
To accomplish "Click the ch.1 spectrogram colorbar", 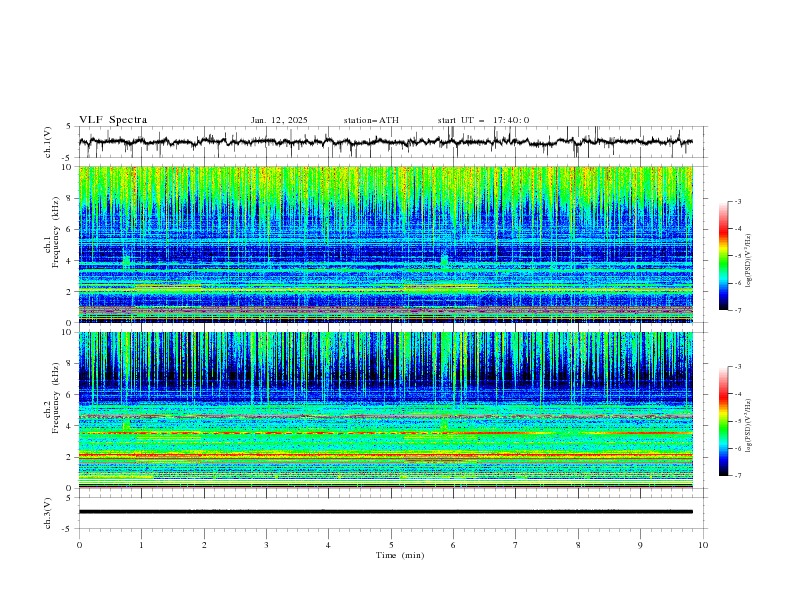I will [724, 256].
